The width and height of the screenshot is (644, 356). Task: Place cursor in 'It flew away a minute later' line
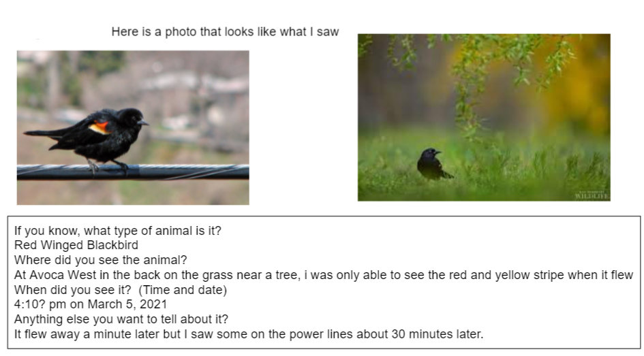coord(249,334)
